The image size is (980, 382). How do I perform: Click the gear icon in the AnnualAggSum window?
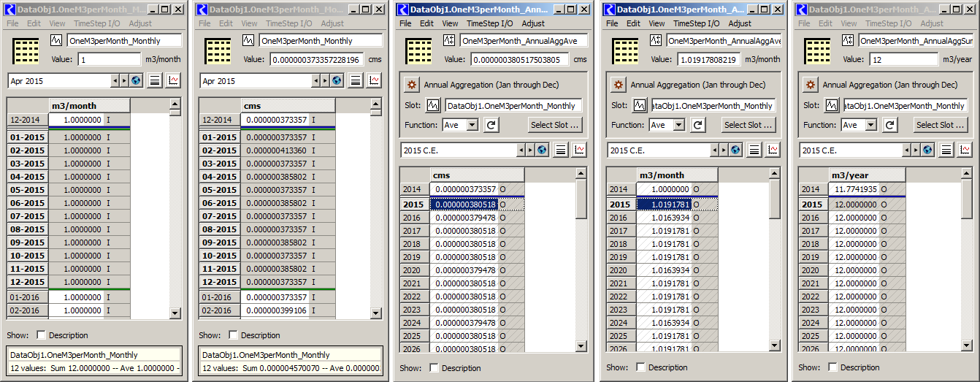click(x=811, y=85)
